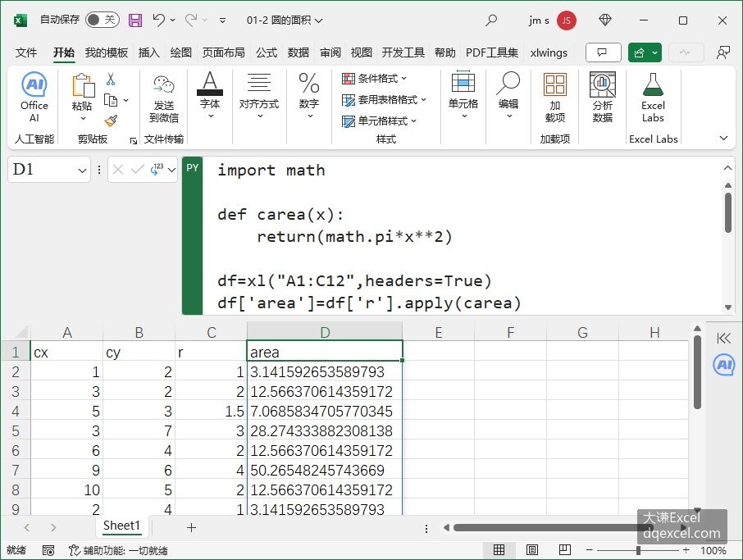Open 条件格式 conditional formatting
743x560 pixels.
374,78
